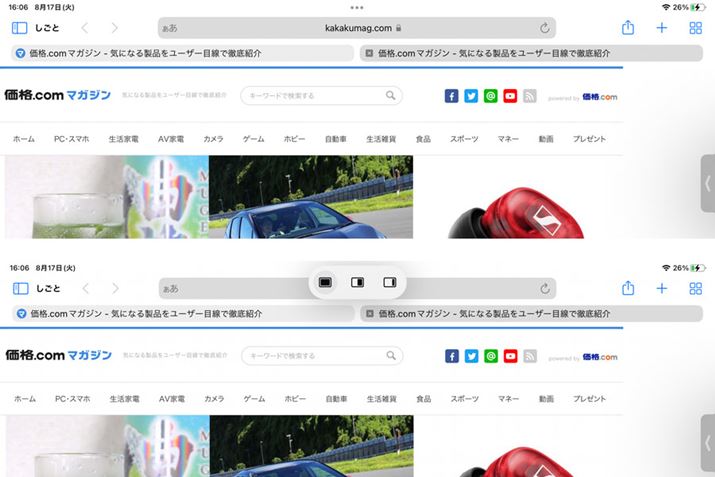Click 価格.comマガジン logo in upper screenshot

coord(57,95)
